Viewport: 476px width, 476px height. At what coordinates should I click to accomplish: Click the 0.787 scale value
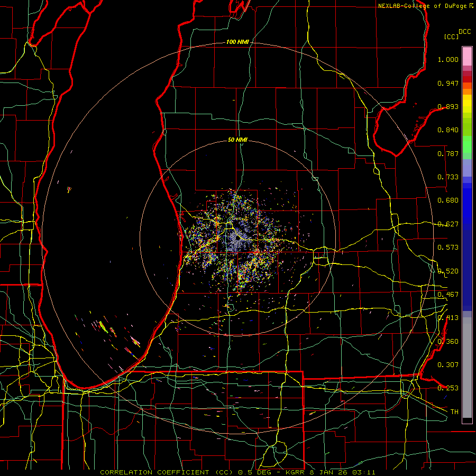click(448, 153)
